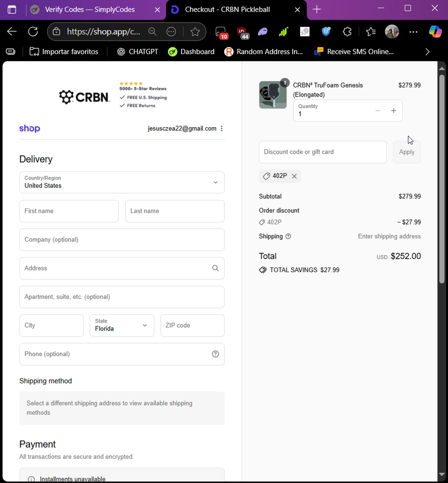Open the tab actions menu icon

click(12, 10)
